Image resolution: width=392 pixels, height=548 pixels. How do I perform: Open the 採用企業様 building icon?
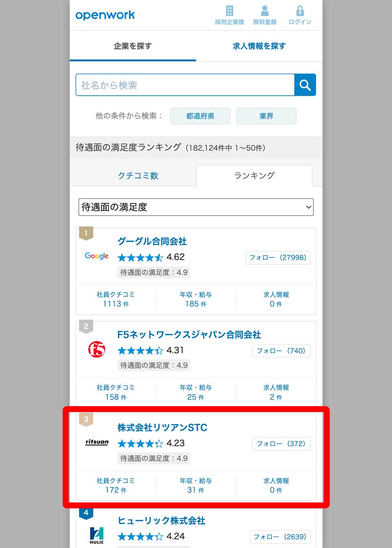pos(229,11)
